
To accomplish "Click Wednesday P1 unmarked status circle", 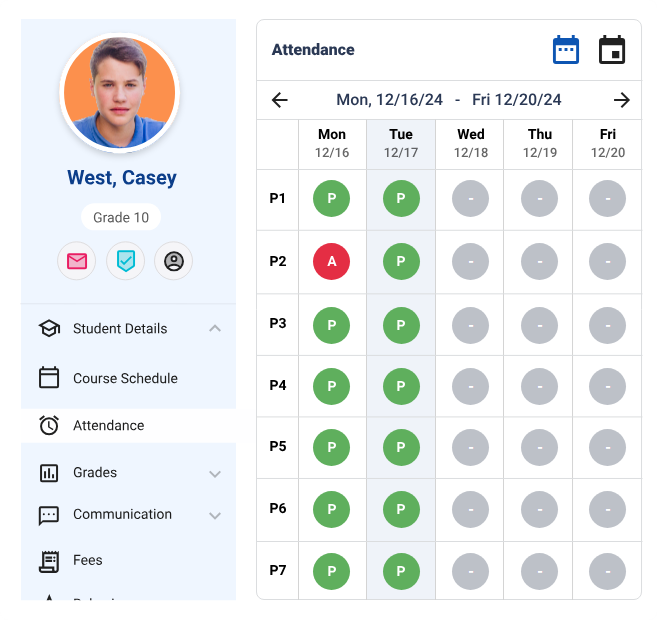I will (x=470, y=199).
